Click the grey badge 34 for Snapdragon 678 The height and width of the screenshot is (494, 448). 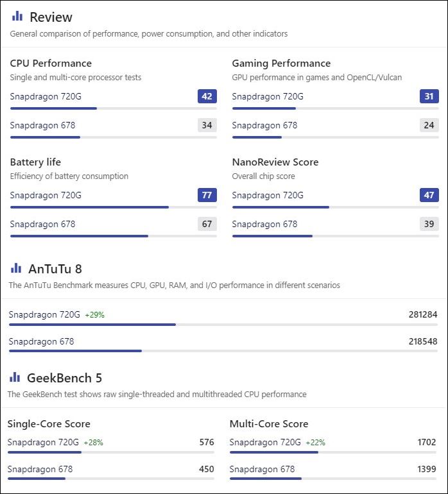click(x=207, y=125)
